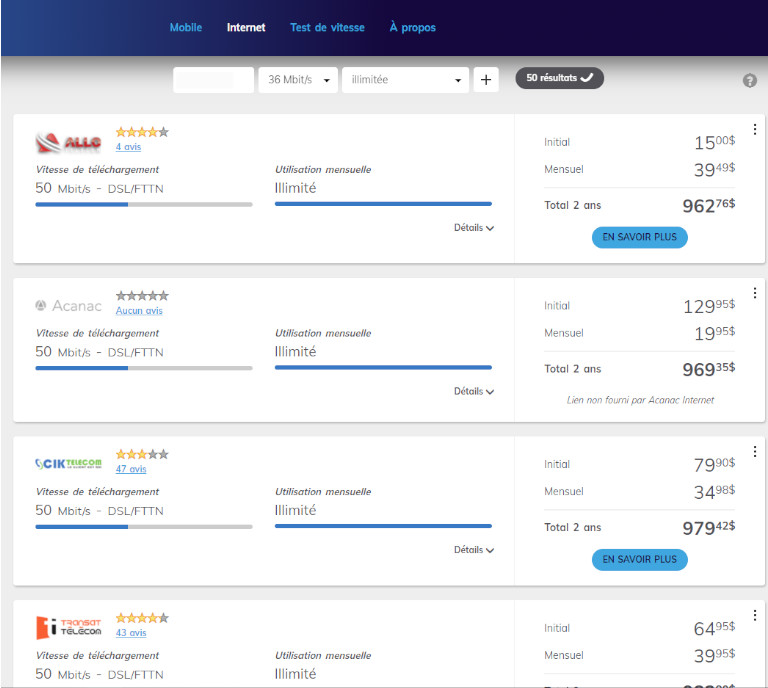This screenshot has width=768, height=688.
Task: Open the 36 Mbit/s speed dropdown
Action: 298,80
